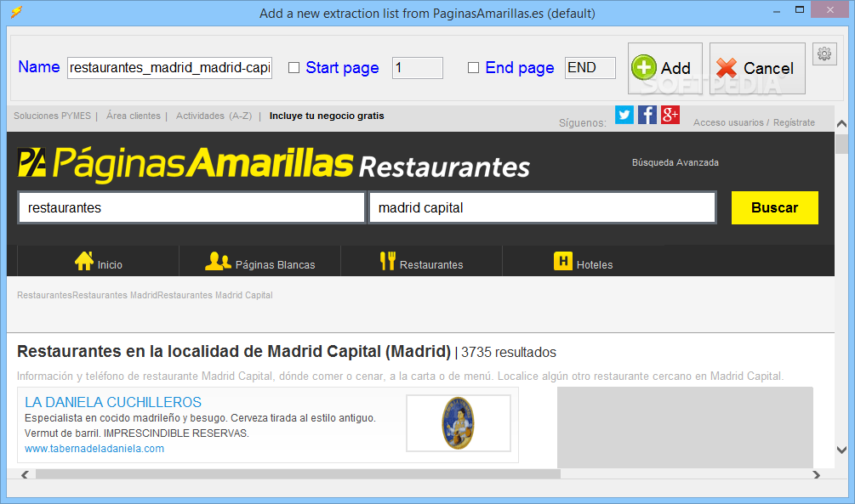Focus the madrid capital location box
This screenshot has width=855, height=504.
point(542,207)
